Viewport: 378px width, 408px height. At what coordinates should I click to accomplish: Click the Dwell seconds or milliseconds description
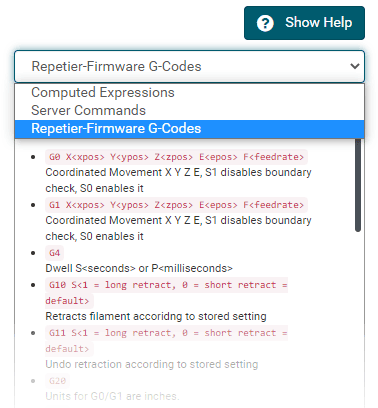pos(139,268)
